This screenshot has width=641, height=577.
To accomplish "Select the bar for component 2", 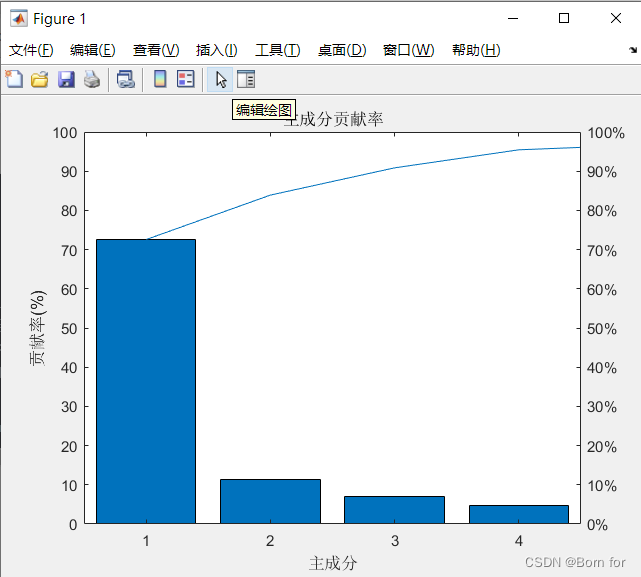I will [270, 501].
